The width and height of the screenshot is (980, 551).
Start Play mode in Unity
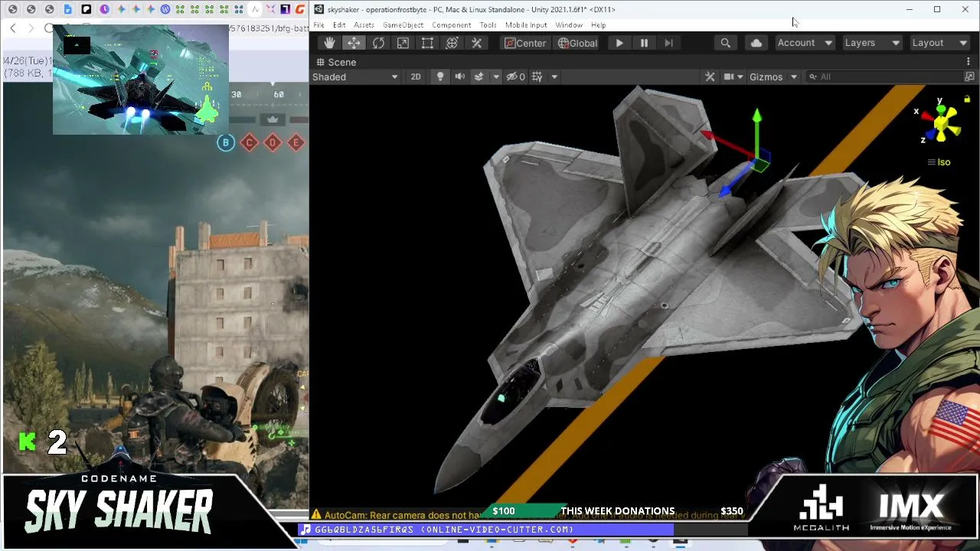point(619,43)
